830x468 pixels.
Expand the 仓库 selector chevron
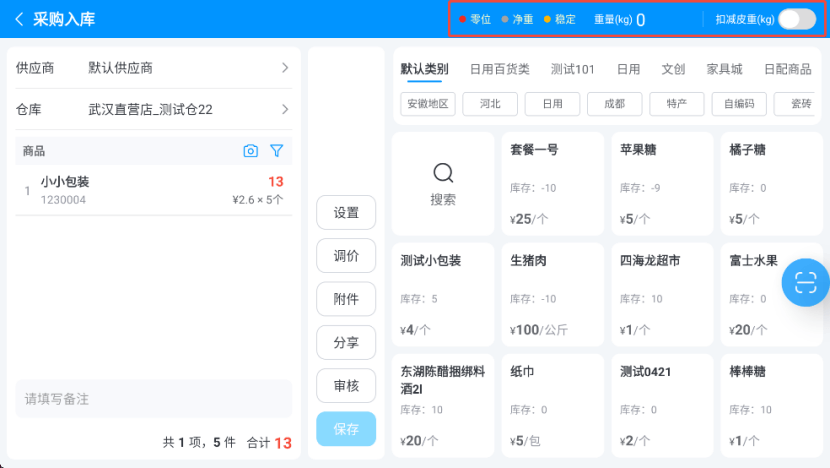[x=284, y=109]
